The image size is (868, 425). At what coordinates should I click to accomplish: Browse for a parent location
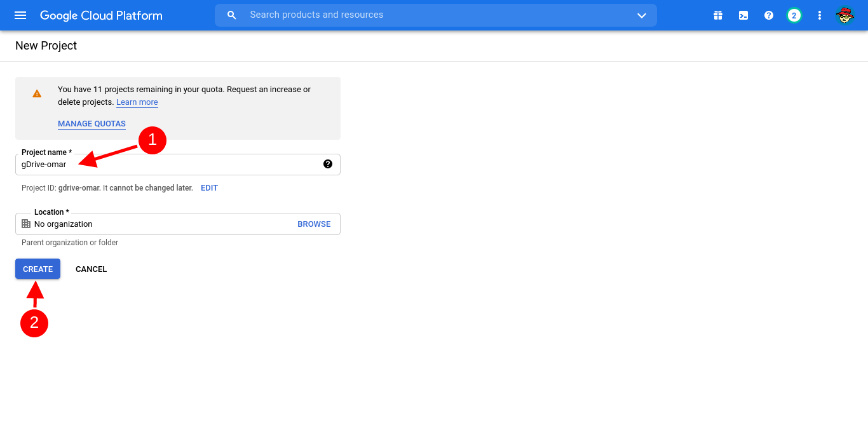[x=314, y=224]
